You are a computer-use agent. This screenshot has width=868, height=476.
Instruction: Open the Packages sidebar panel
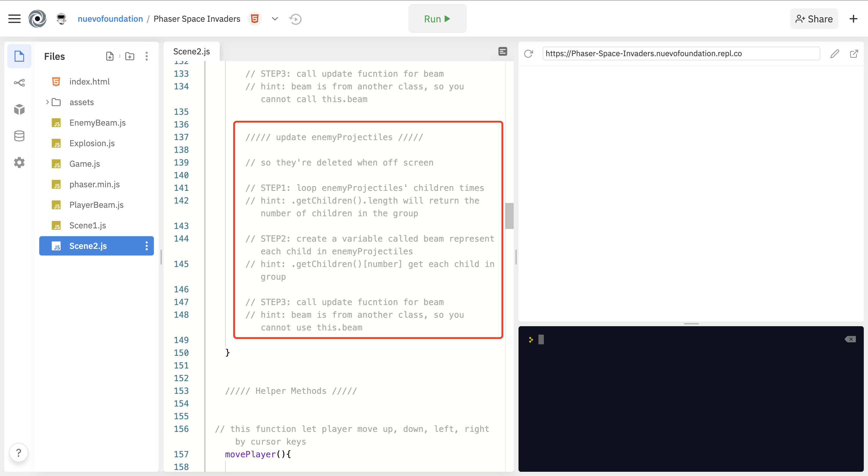point(19,109)
